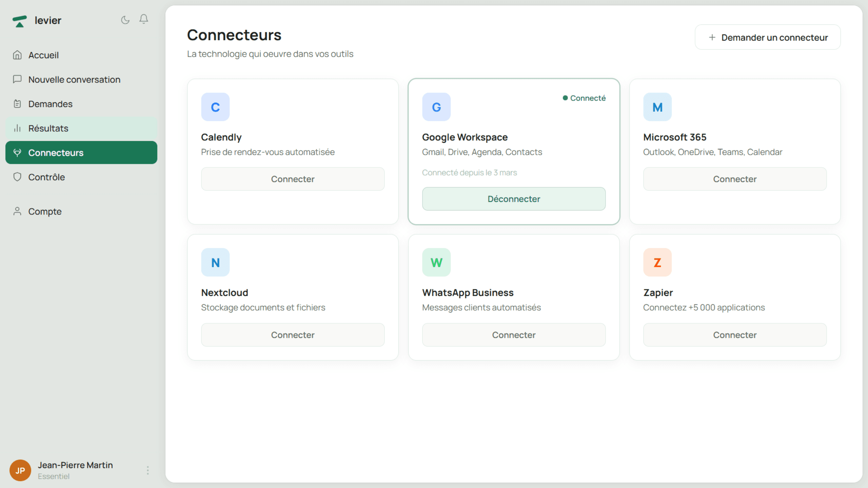Open user menu with three dots

pyautogui.click(x=148, y=470)
